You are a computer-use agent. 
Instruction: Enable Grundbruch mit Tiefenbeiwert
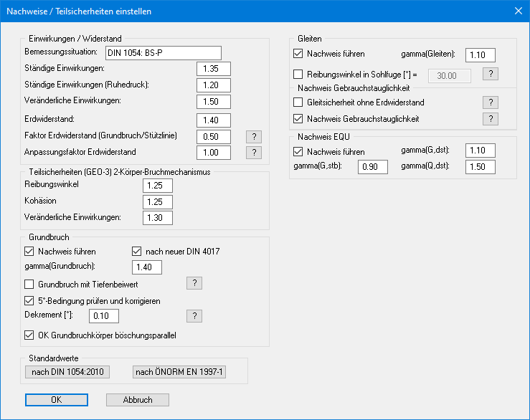tap(29, 285)
